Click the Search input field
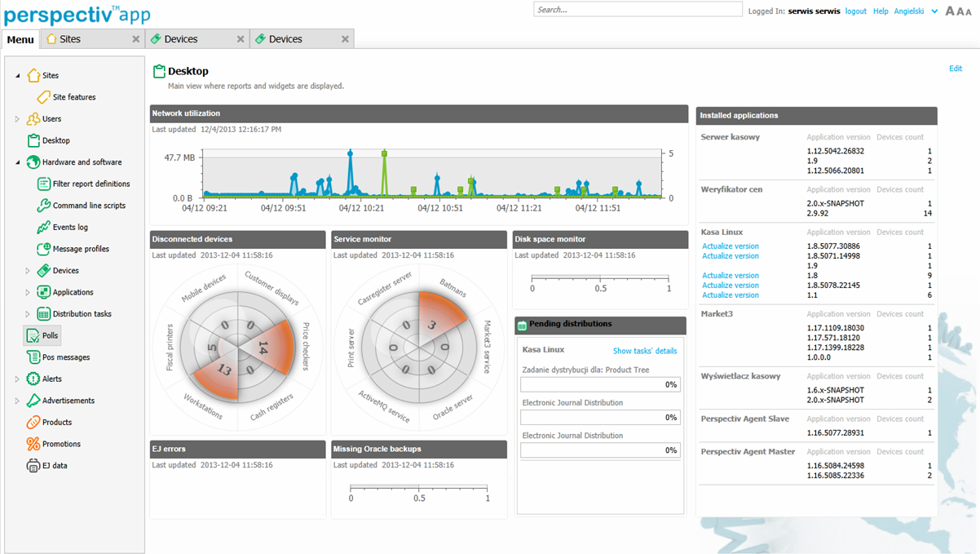The height and width of the screenshot is (554, 980). (x=638, y=10)
